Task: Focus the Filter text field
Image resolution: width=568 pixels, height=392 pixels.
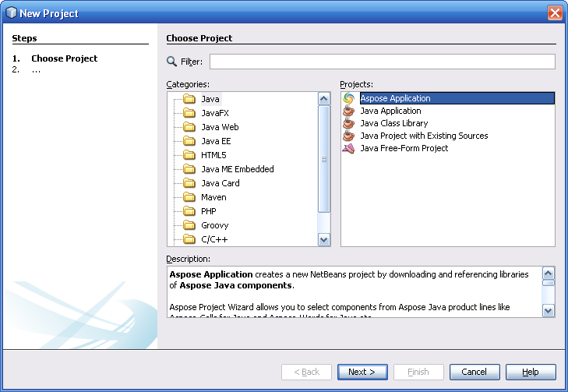Action: [382, 62]
